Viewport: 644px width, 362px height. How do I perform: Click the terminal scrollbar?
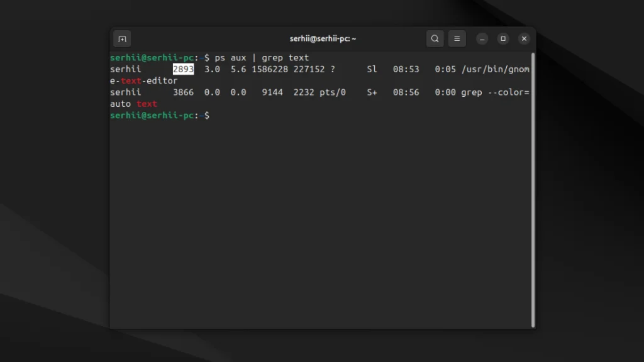click(x=533, y=190)
